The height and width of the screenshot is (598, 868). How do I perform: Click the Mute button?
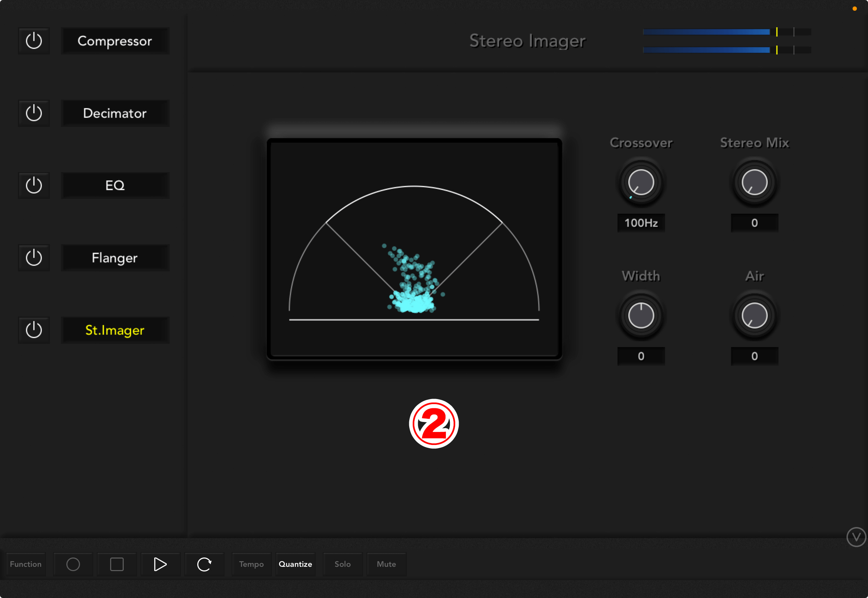[x=386, y=564]
